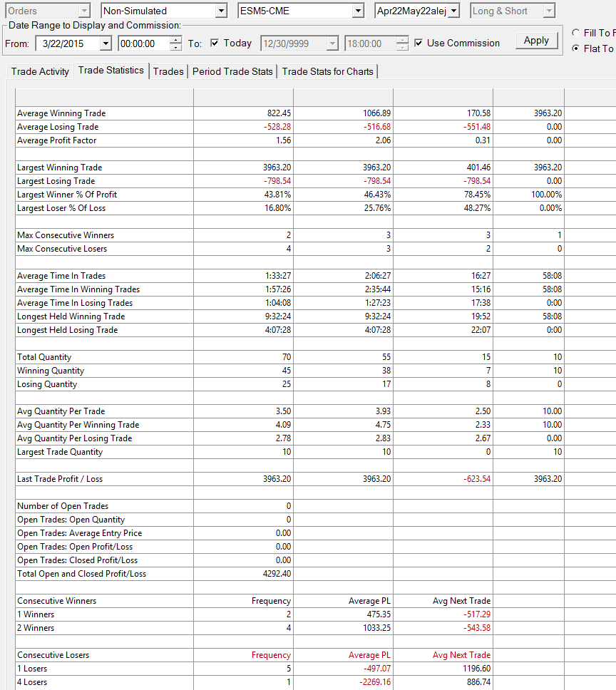Select the Fill To Fill radio button

point(575,33)
